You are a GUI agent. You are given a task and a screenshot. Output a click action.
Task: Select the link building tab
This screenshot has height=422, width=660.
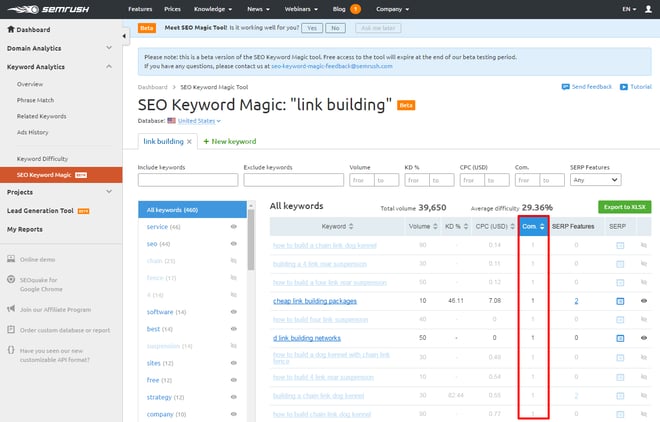(163, 141)
